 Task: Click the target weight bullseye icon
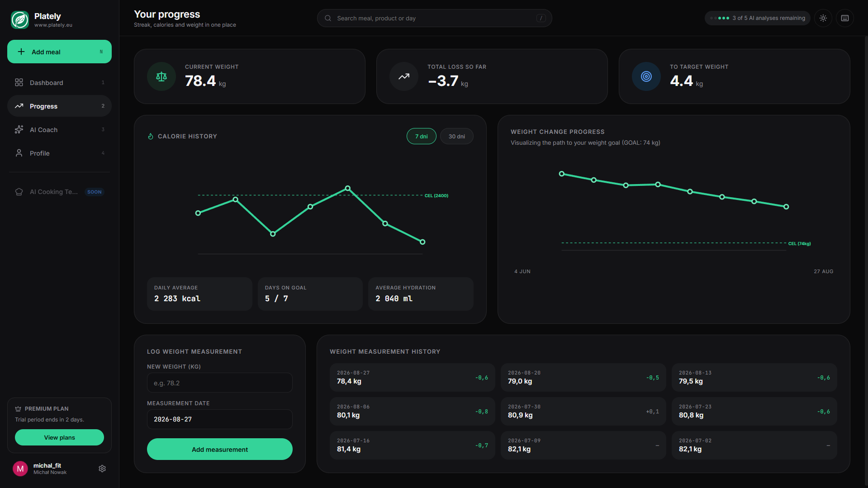(646, 76)
